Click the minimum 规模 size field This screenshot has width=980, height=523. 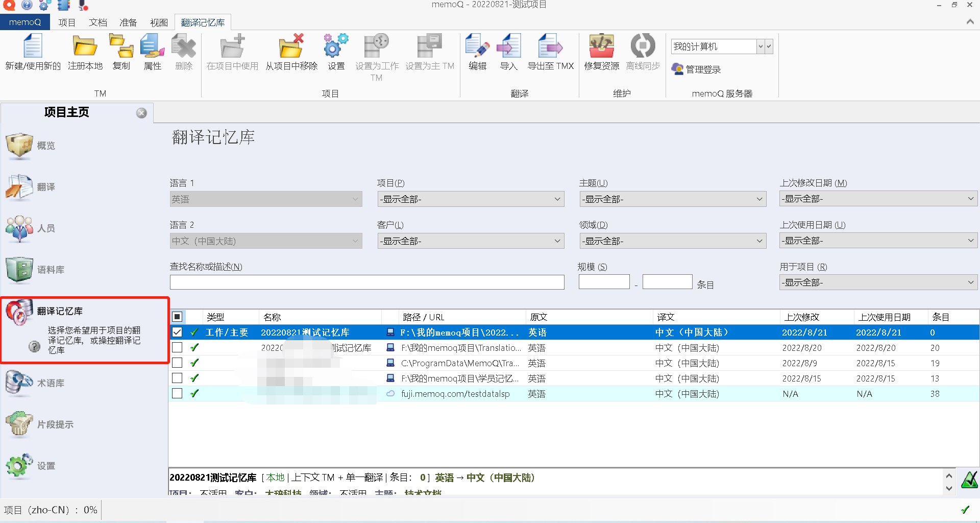pos(604,281)
